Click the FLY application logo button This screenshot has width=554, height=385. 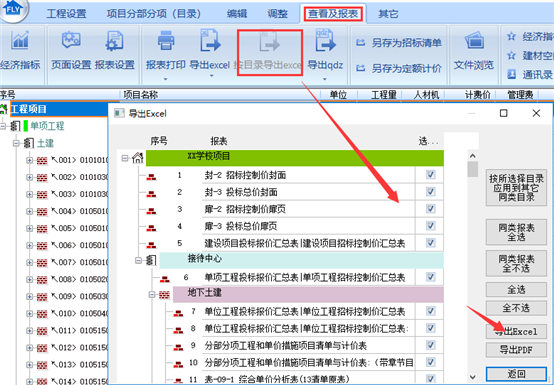tap(13, 10)
